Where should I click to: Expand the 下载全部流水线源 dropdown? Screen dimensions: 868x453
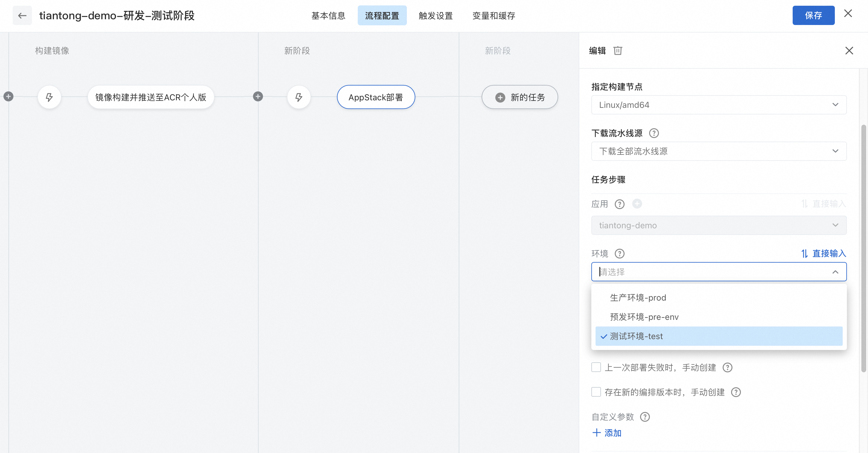click(x=719, y=151)
